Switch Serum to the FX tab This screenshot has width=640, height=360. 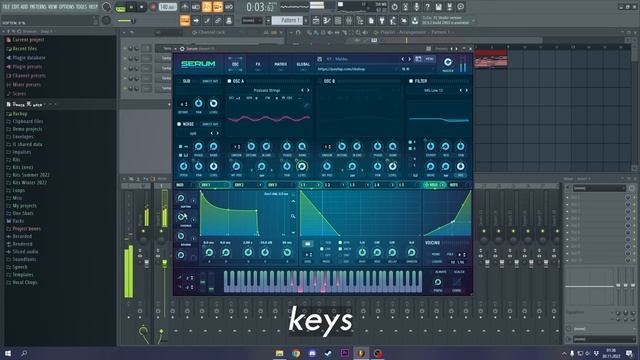(258, 64)
